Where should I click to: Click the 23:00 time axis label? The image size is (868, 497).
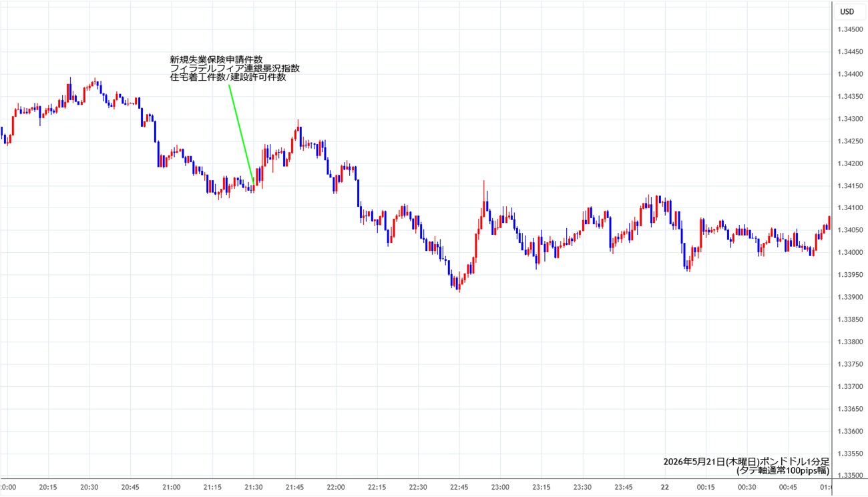click(500, 488)
